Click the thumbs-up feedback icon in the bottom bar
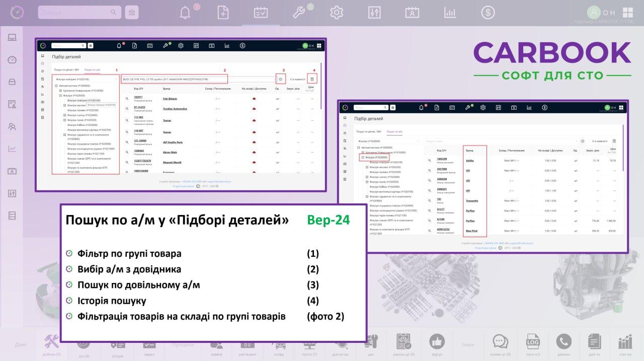The width and height of the screenshot is (644, 361). [437, 342]
